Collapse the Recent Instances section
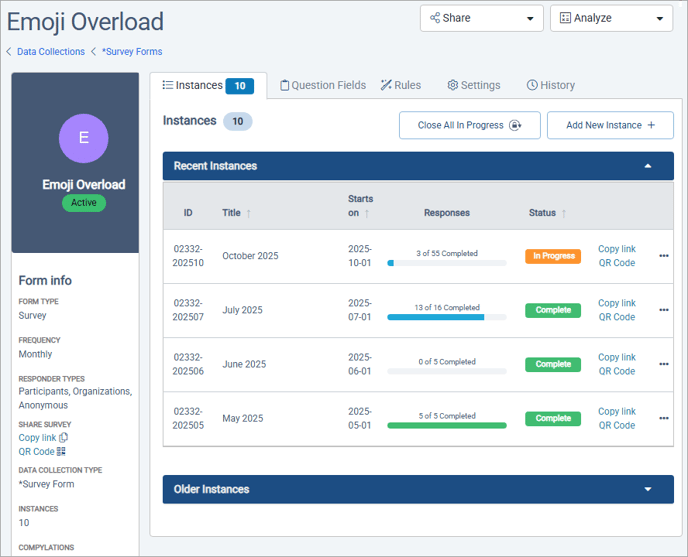688x557 pixels. pos(647,166)
